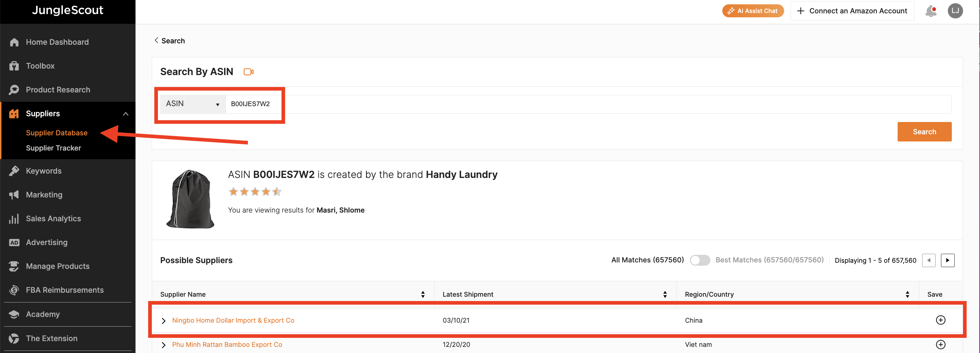Expand the Phu Minh Rattan Bamboo row
The image size is (980, 353).
(163, 345)
